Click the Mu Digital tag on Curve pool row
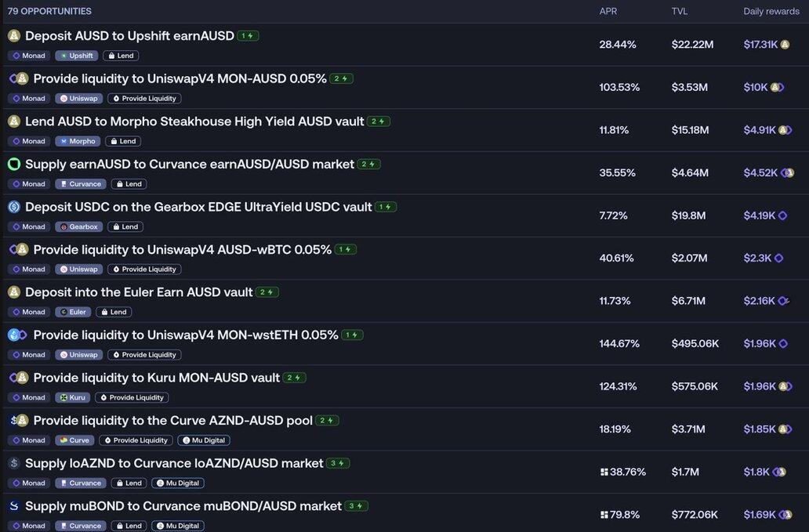 [x=204, y=440]
